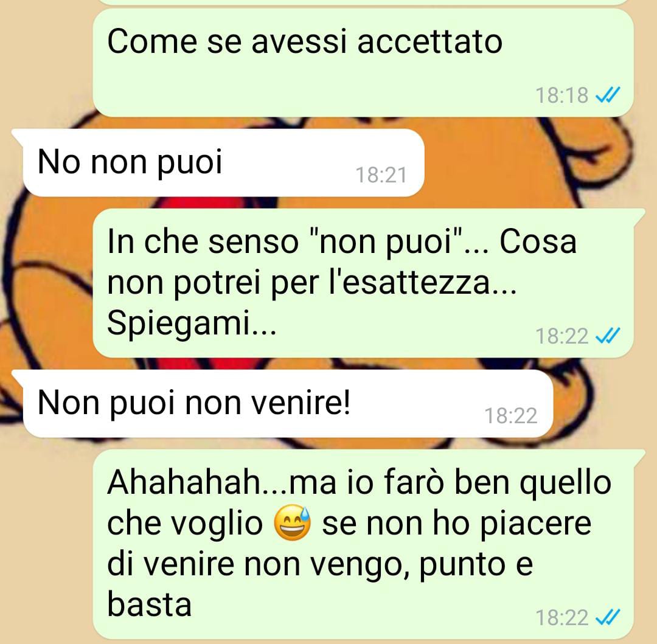The height and width of the screenshot is (644, 657).
Task: Tap the word 'Spiegami...' in the green bubble
Action: [192, 324]
